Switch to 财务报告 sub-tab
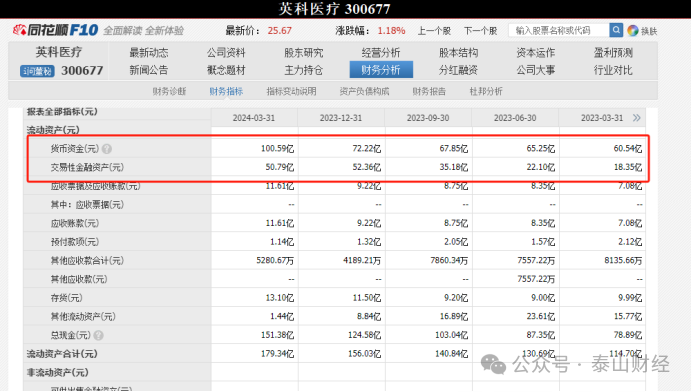The image size is (692, 392). 429,91
